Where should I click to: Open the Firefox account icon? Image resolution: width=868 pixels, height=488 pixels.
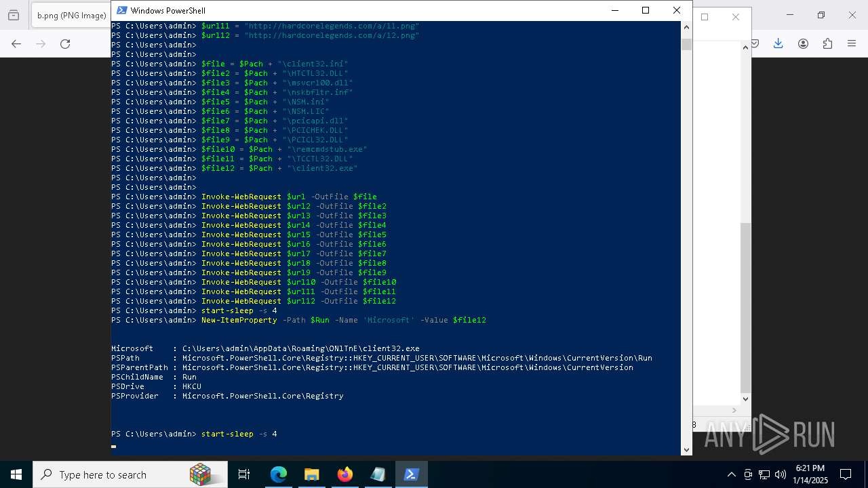click(803, 43)
